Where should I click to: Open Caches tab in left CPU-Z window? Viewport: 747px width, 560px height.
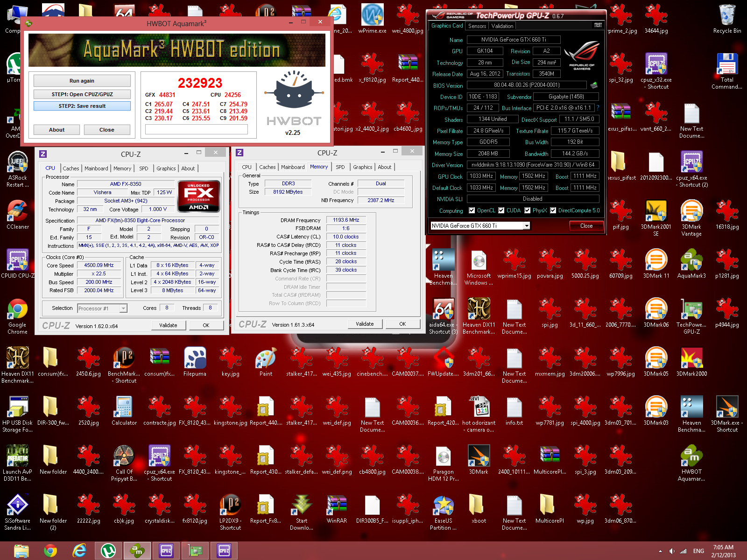[x=71, y=168]
